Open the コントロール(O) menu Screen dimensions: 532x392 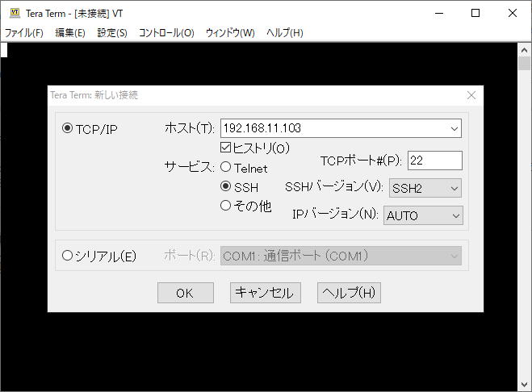pyautogui.click(x=166, y=33)
